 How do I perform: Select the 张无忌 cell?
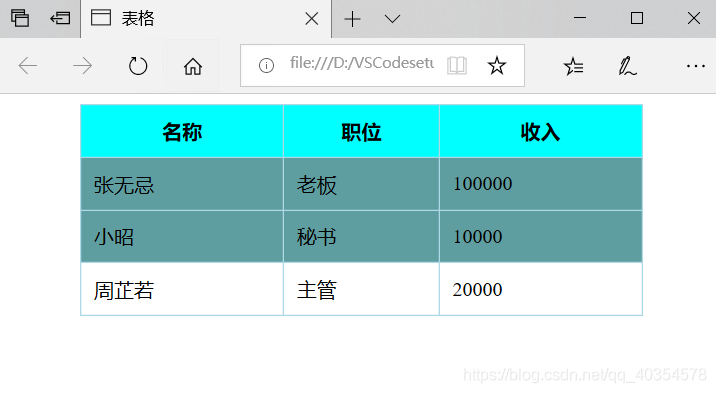tap(182, 184)
